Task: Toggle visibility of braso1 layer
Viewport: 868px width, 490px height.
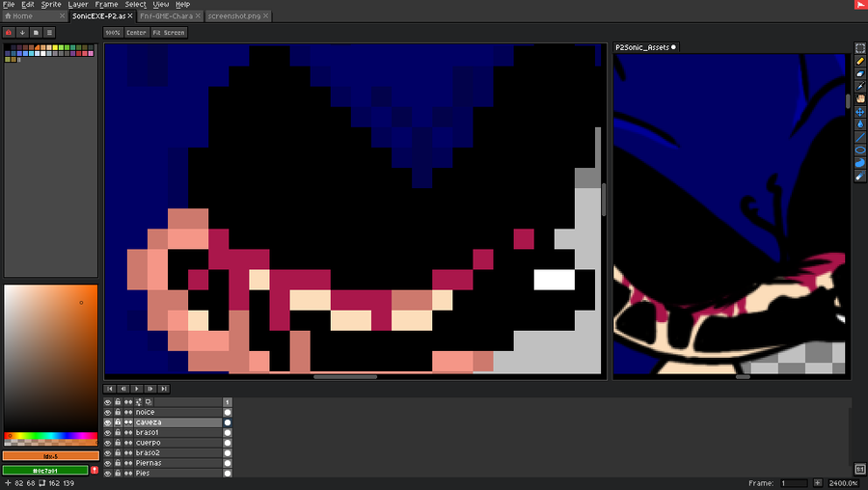Action: pyautogui.click(x=107, y=432)
